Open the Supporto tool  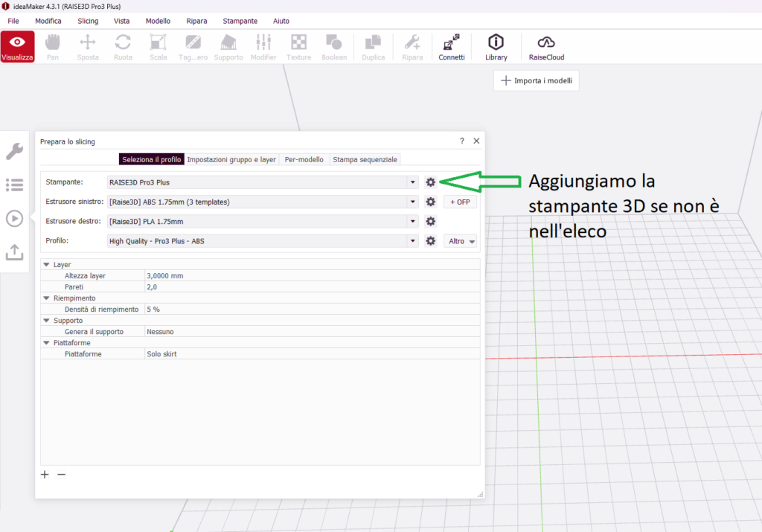228,47
